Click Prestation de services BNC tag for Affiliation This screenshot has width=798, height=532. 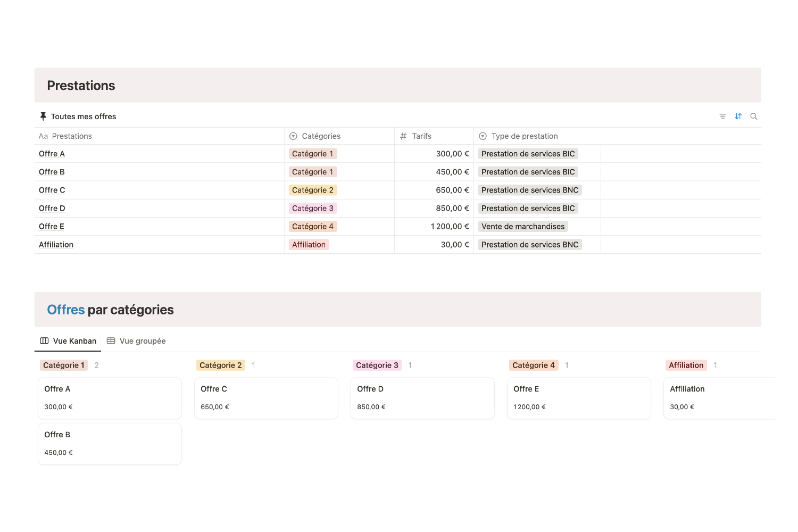530,245
